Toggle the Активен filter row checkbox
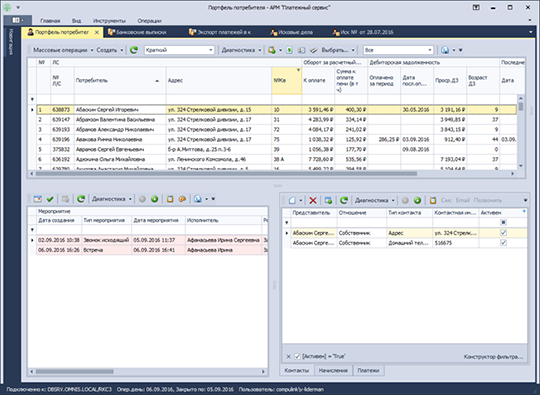The width and height of the screenshot is (540, 395). [x=503, y=222]
